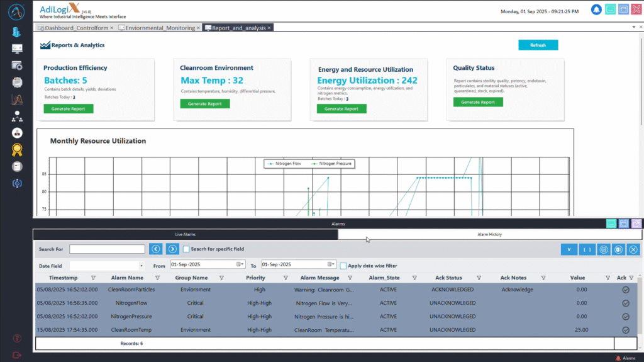Click the Search For input field
This screenshot has width=644, height=362.
click(107, 249)
